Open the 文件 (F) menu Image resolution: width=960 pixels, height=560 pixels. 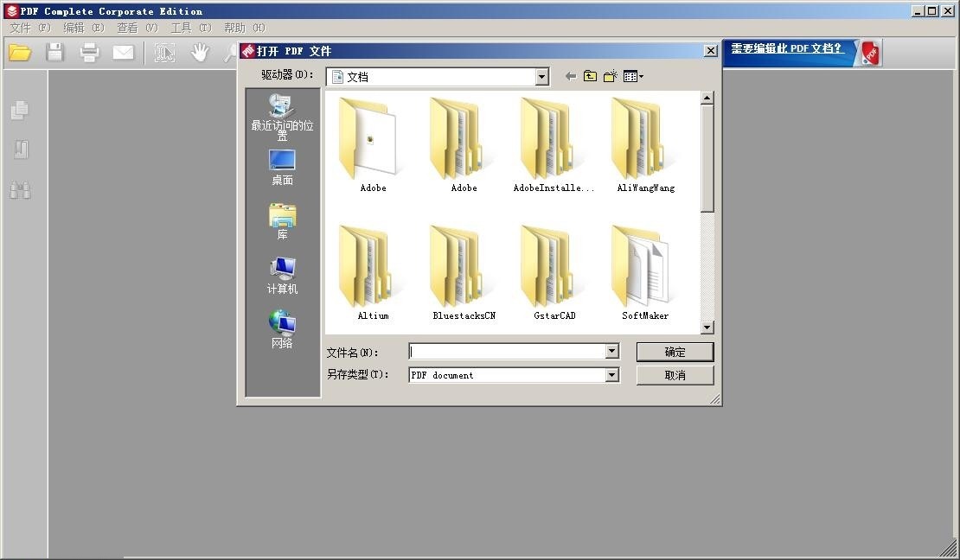pyautogui.click(x=30, y=28)
